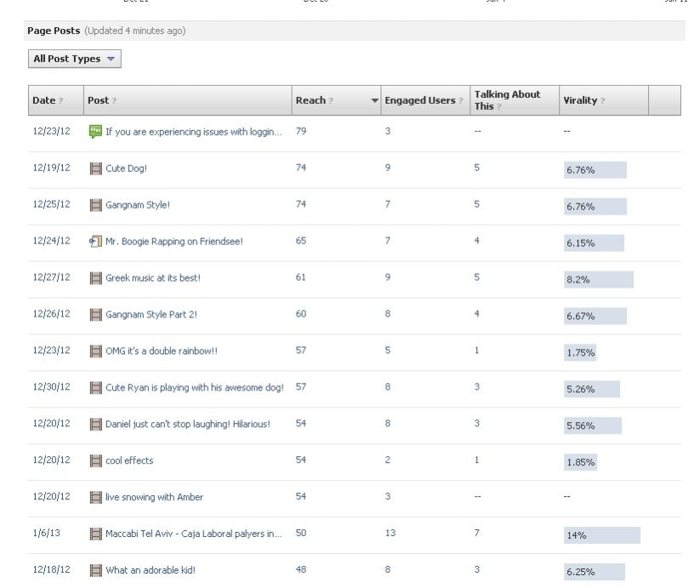700x588 pixels.
Task: Click the help question mark next to Post header
Action: pos(114,101)
